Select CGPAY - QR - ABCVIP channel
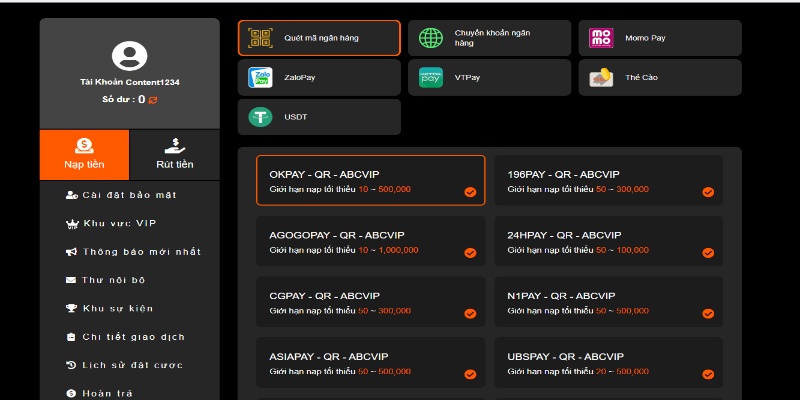Screen dimensions: 800x400 [x=370, y=302]
